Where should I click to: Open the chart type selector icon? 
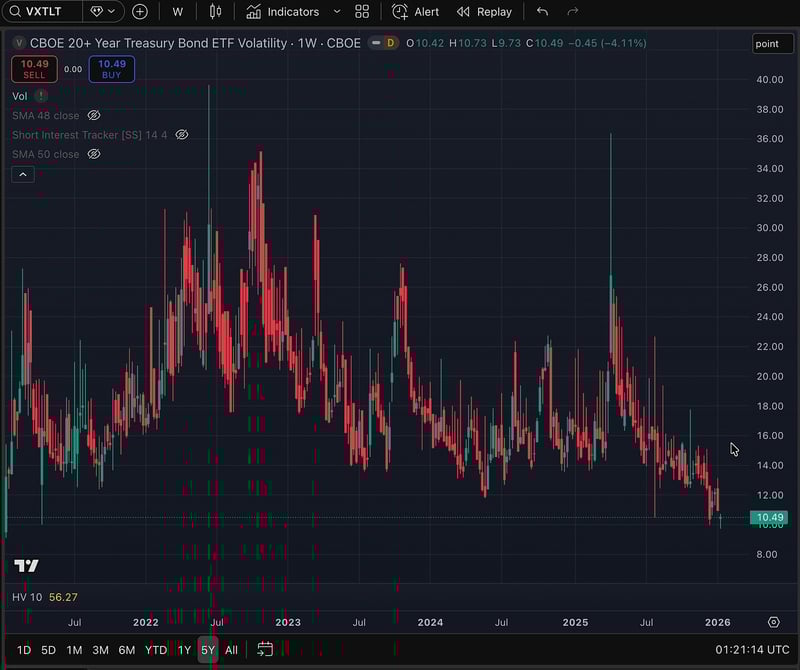[216, 11]
